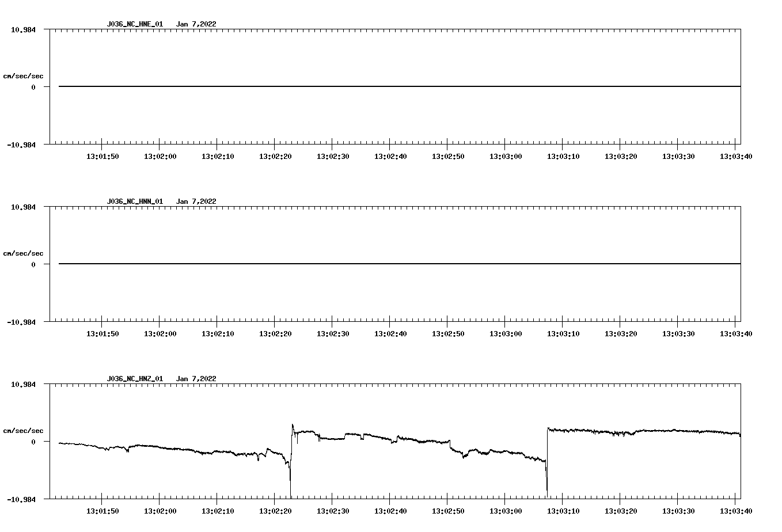Click the 0 axis value on HNZ plot

(x=33, y=442)
